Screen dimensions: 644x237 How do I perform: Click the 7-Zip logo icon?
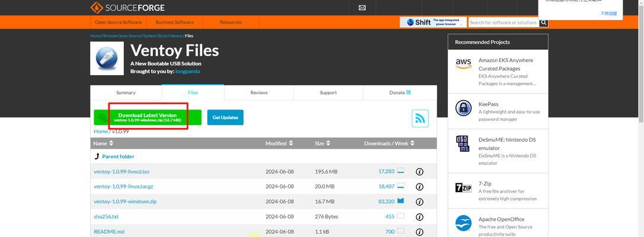tap(463, 188)
